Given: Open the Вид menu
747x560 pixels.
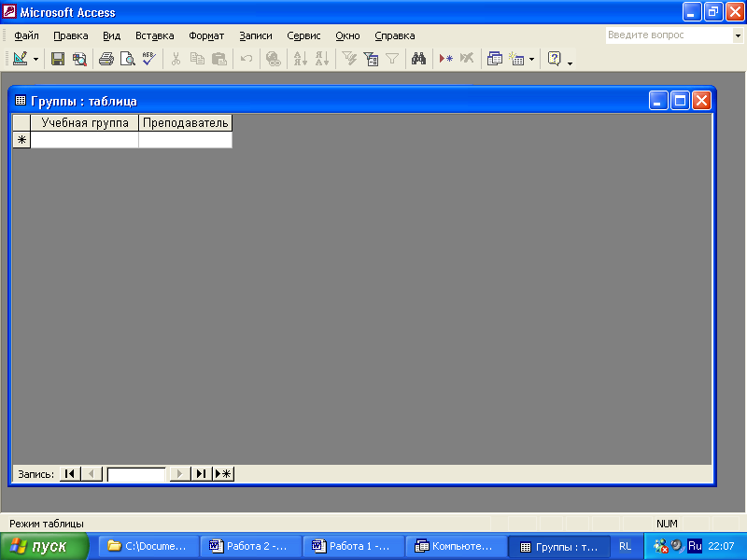Looking at the screenshot, I should [x=111, y=35].
